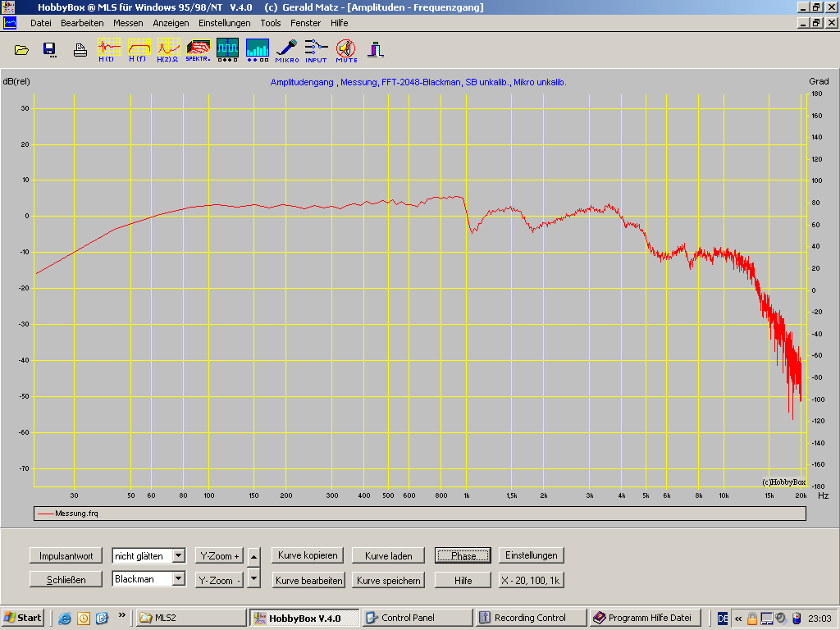This screenshot has width=840, height=630.
Task: Click the DE language indicator
Action: (722, 619)
